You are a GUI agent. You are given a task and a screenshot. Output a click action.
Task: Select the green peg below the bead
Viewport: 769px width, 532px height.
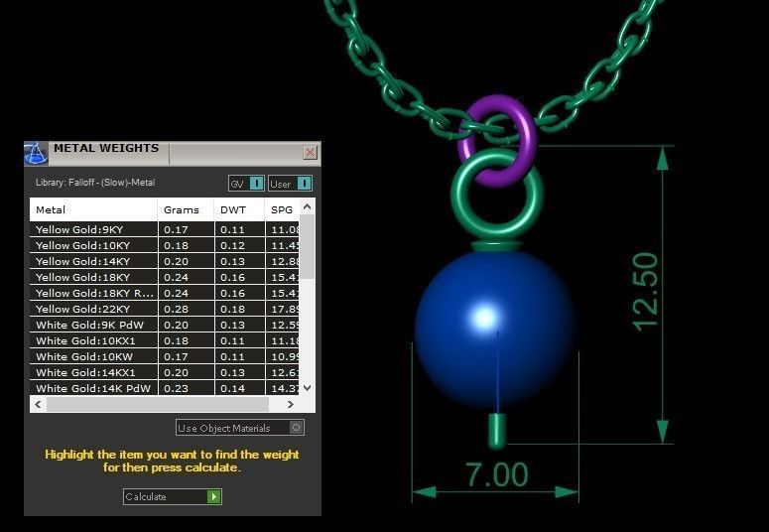[497, 431]
